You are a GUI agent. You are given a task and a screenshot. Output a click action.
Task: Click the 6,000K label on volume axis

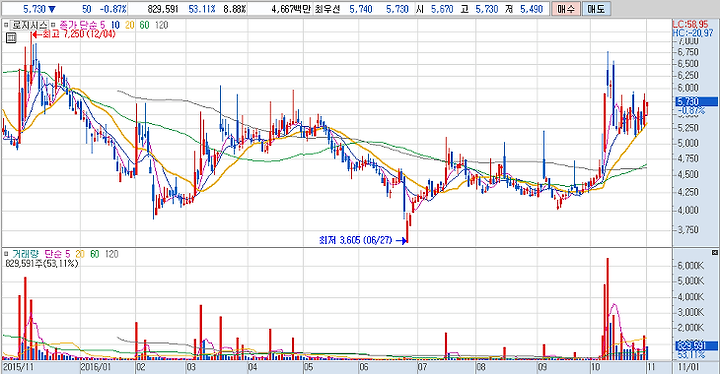[692, 266]
